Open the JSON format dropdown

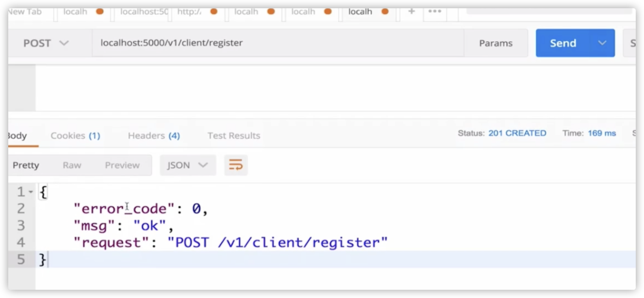[188, 165]
